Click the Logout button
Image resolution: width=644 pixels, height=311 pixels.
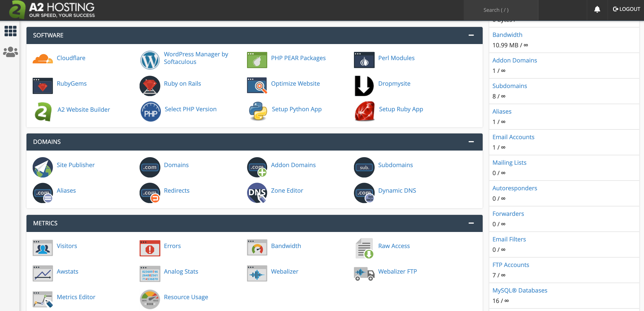click(x=626, y=9)
